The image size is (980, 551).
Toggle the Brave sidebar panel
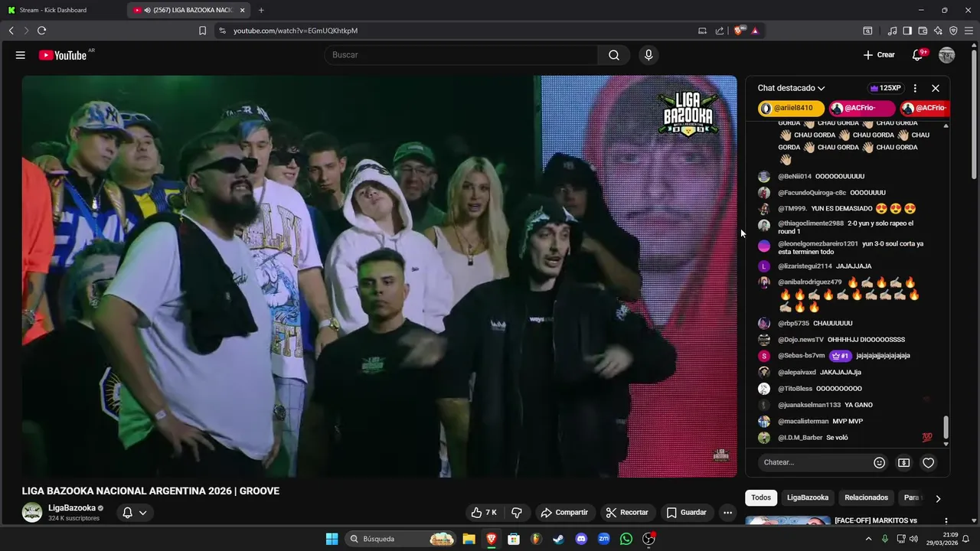tap(907, 31)
